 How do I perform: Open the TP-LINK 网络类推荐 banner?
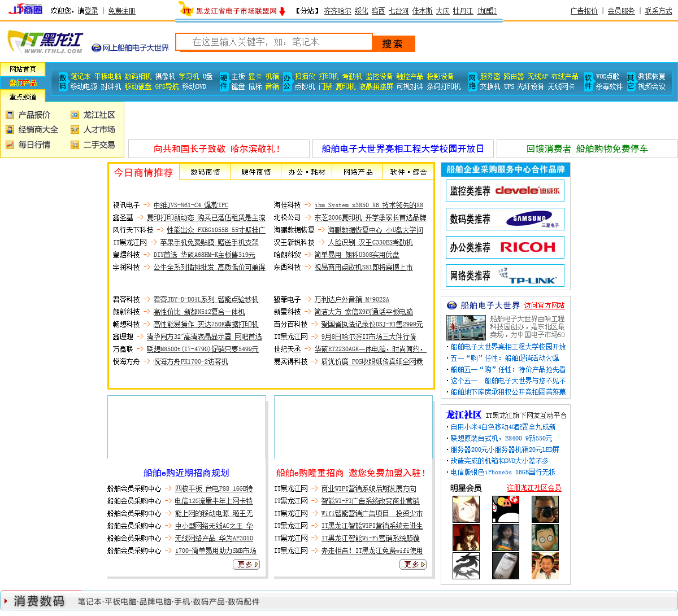[505, 276]
